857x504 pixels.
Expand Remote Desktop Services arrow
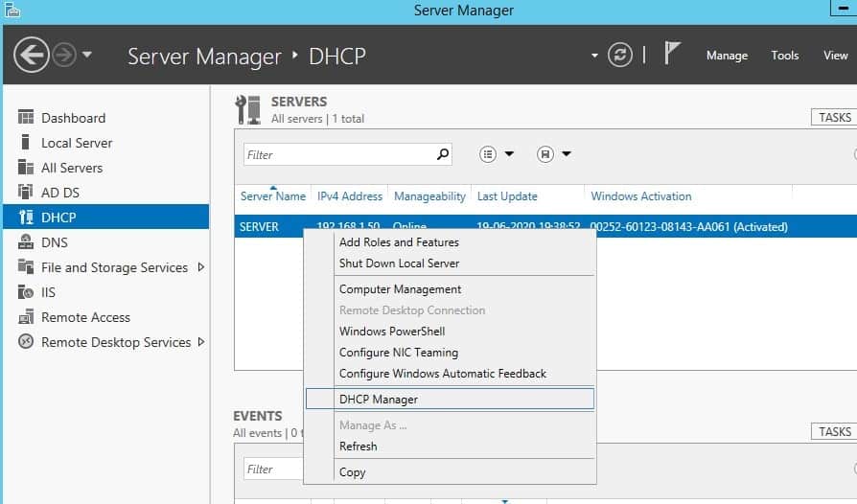point(201,342)
